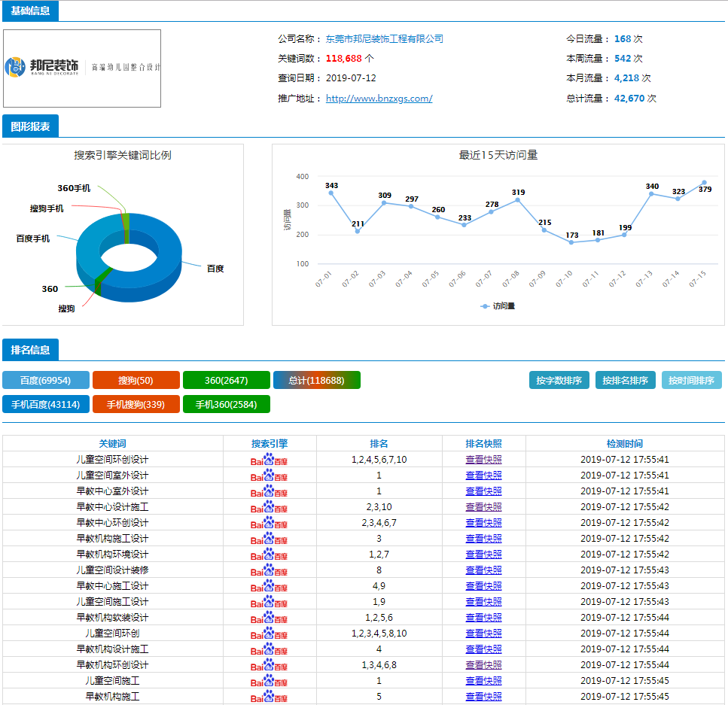
Task: Click the 07-15 data point on line chart
Action: point(704,182)
